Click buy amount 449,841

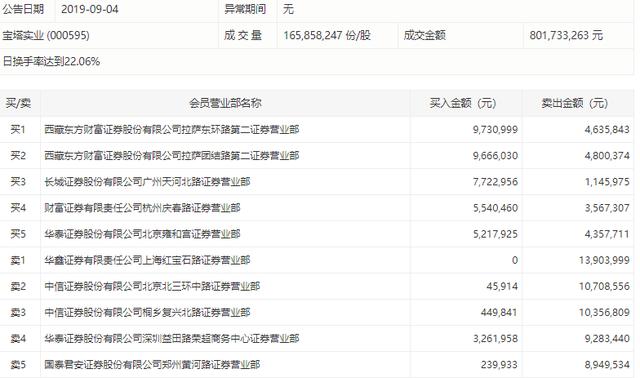(x=499, y=312)
